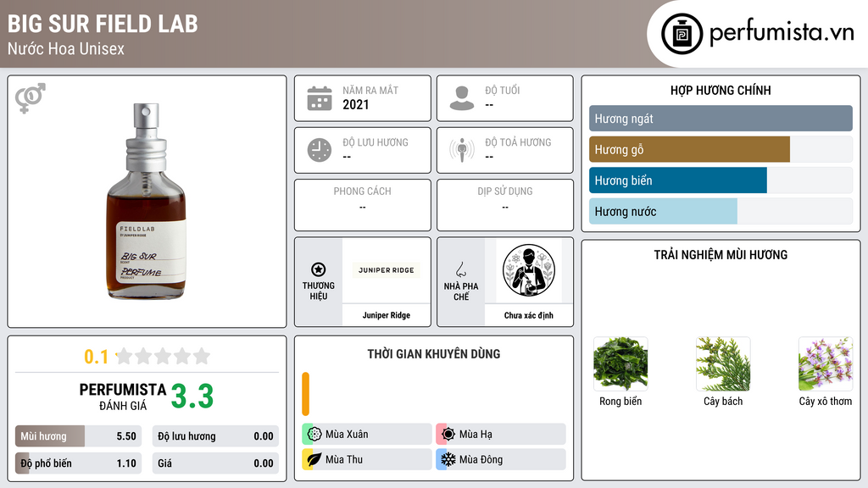
Task: Click the star badge Thương hiệu icon
Action: [x=319, y=269]
